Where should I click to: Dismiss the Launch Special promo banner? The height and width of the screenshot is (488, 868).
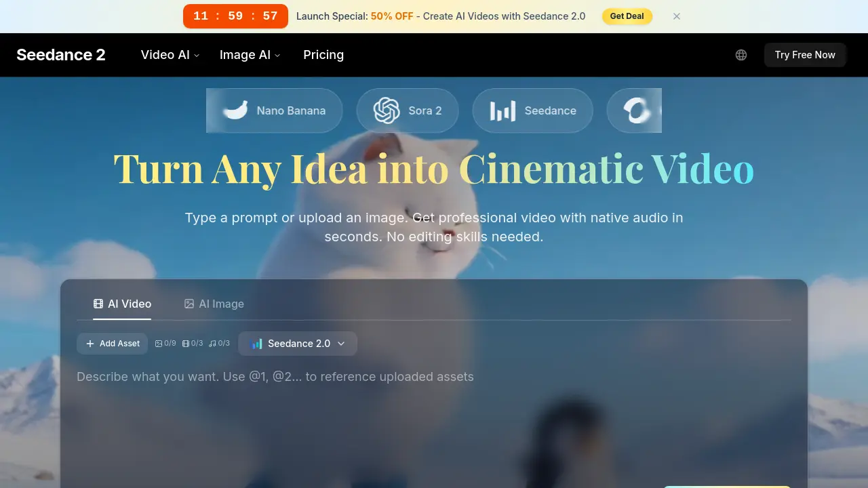pos(677,16)
